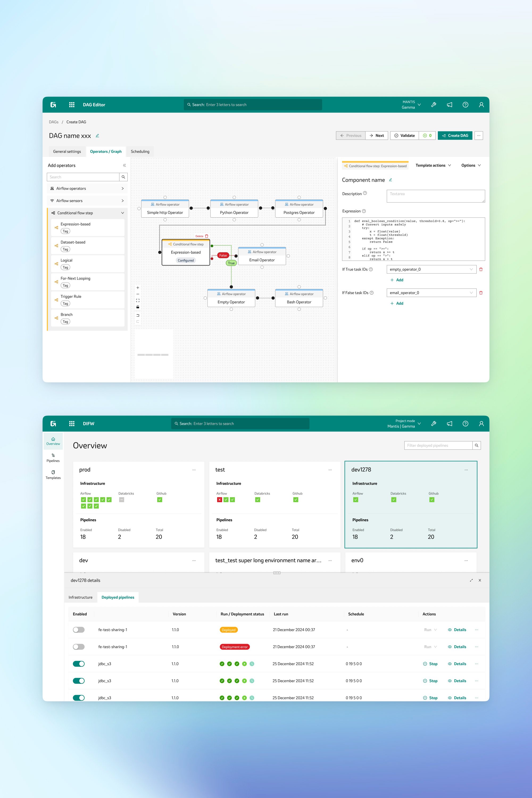Fit the DAG graph to screen
This screenshot has height=798, width=532.
point(138,300)
